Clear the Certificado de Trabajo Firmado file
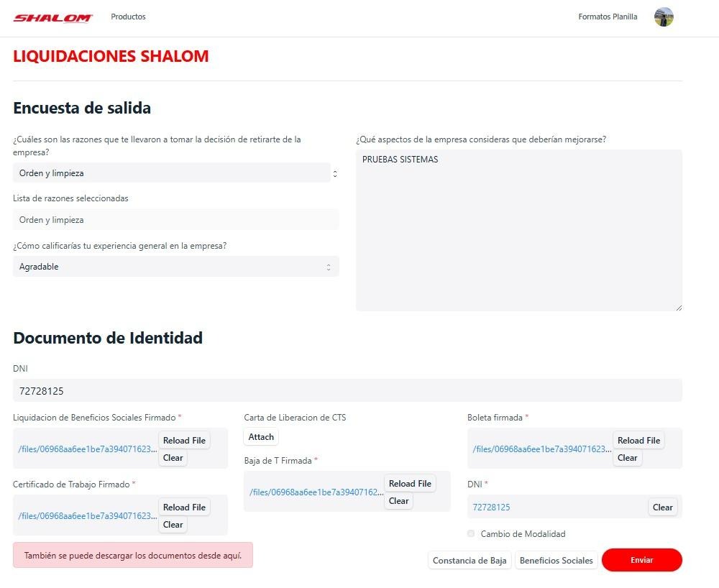Image resolution: width=719 pixels, height=588 pixels. tap(173, 525)
